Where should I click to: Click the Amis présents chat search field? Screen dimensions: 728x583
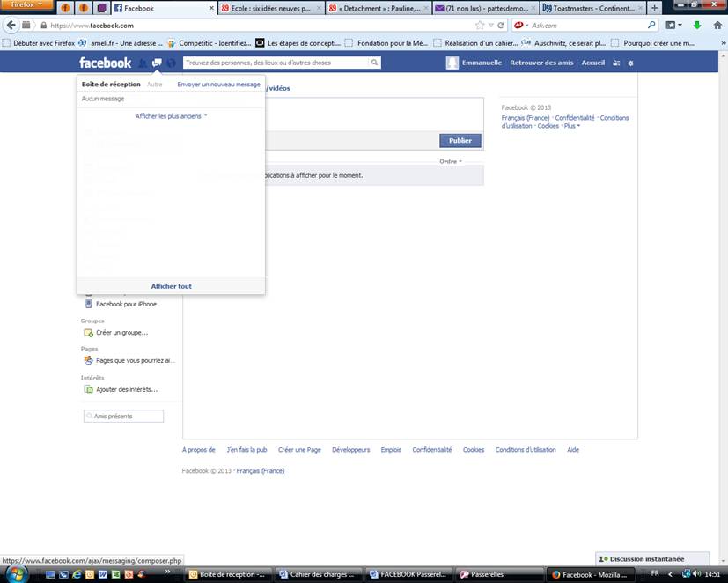click(x=123, y=417)
